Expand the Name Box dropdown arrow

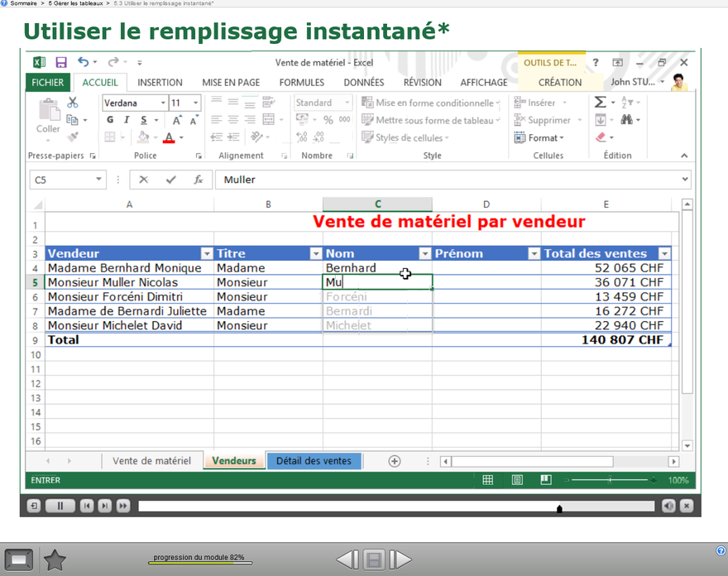[x=99, y=180]
